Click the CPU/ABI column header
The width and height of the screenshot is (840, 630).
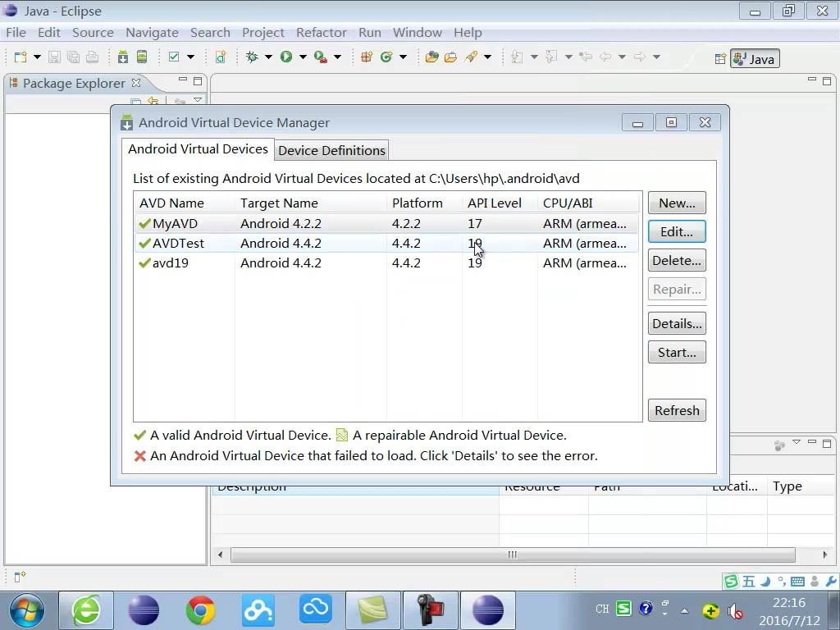pyautogui.click(x=589, y=203)
